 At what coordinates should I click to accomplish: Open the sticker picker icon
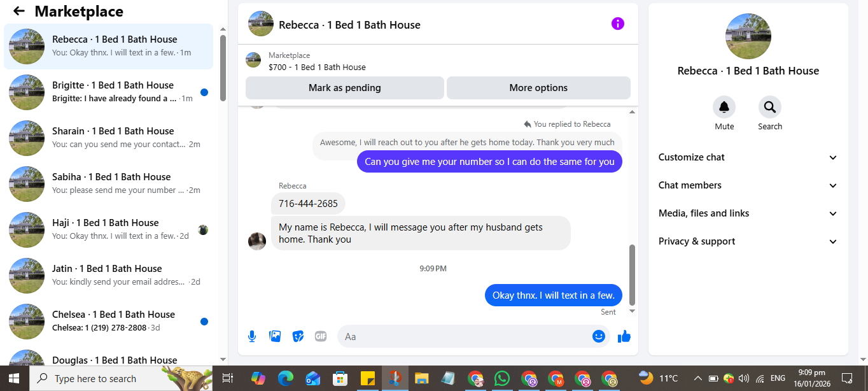point(298,336)
